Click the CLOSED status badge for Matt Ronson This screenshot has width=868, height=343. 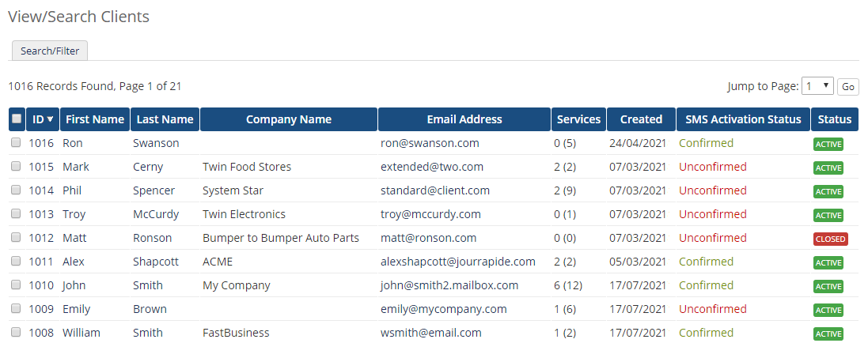tap(830, 239)
